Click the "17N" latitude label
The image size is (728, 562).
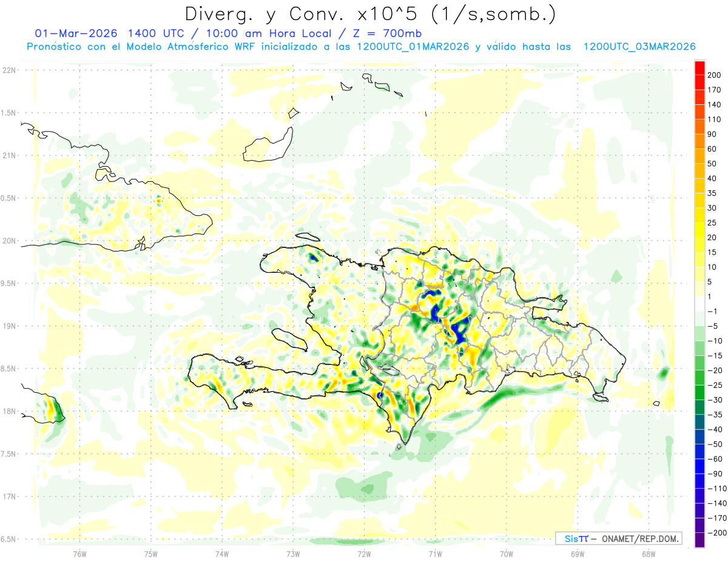click(x=8, y=497)
